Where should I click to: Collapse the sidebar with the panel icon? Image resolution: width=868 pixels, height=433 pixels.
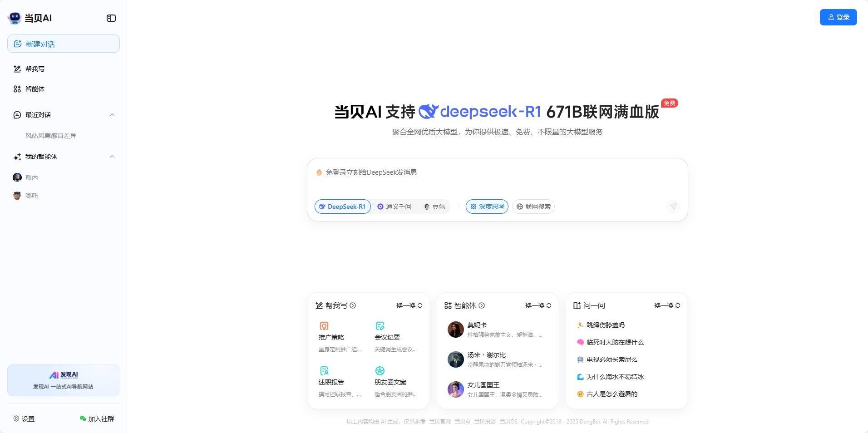111,18
